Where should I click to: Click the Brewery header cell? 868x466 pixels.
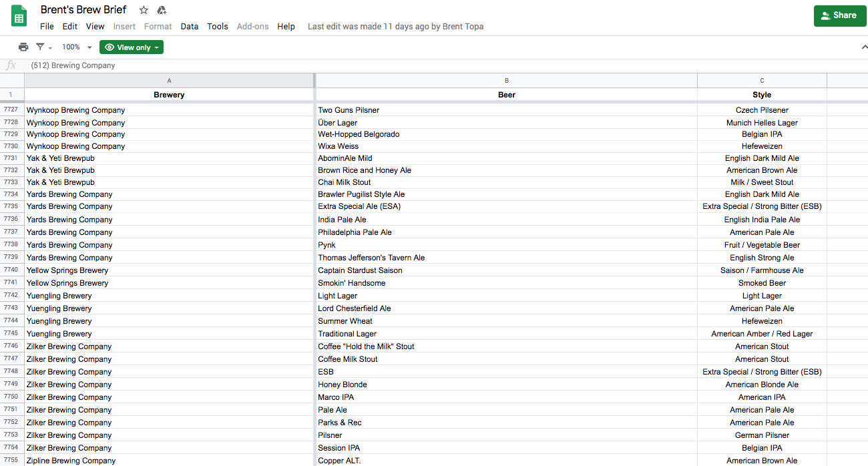point(169,95)
